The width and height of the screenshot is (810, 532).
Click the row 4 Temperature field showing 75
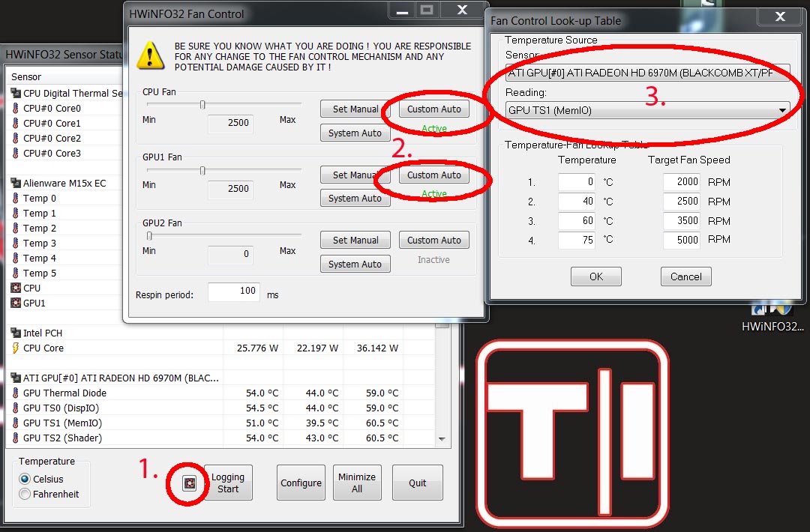click(x=577, y=240)
